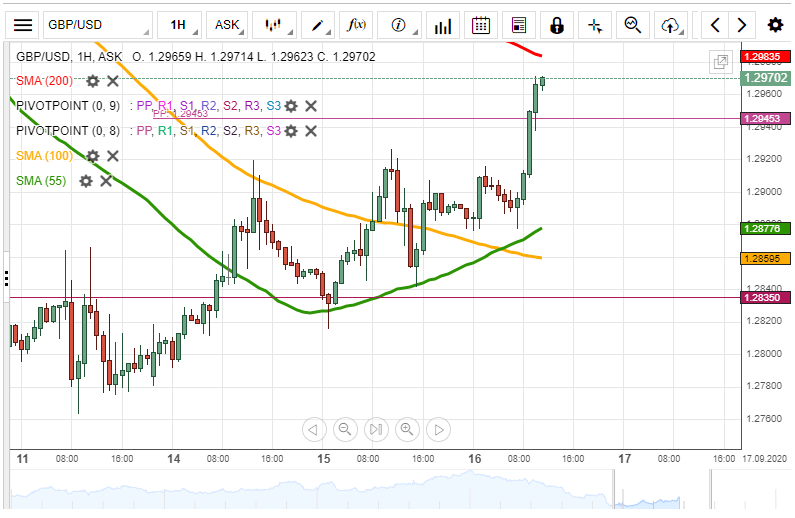Remove the SMA (200) indicator
Screen dimensions: 795x518
pyautogui.click(x=113, y=81)
